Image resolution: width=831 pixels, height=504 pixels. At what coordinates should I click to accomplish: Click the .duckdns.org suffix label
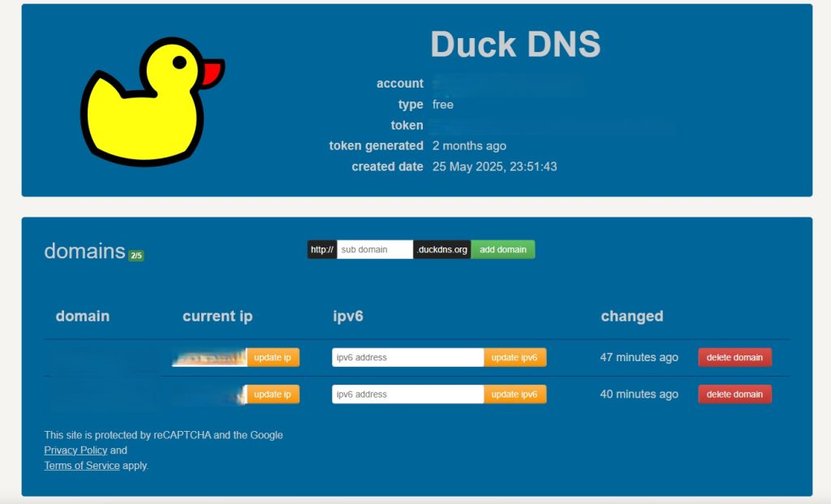[x=442, y=250]
